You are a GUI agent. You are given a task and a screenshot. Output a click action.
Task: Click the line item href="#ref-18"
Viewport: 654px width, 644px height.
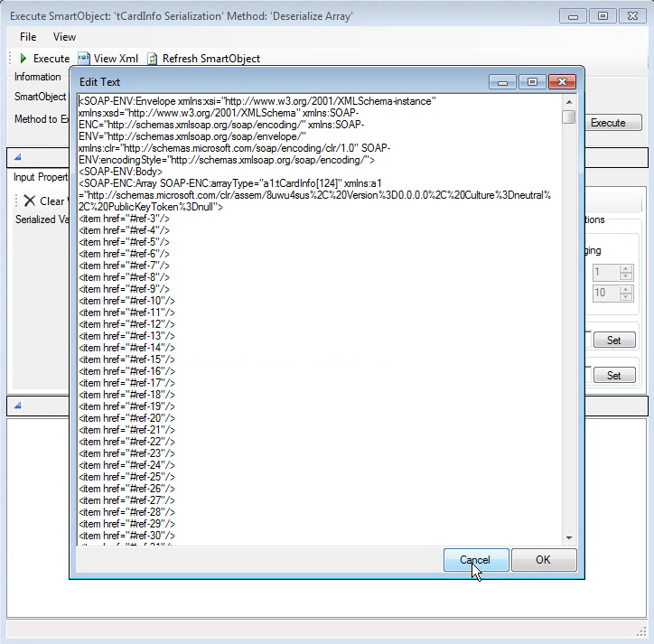[126, 395]
